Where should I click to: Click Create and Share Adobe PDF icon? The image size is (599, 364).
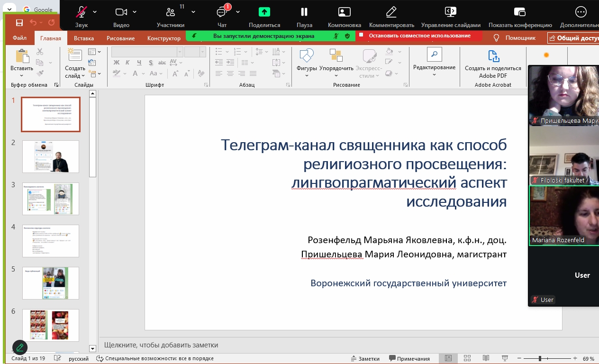[x=493, y=56]
